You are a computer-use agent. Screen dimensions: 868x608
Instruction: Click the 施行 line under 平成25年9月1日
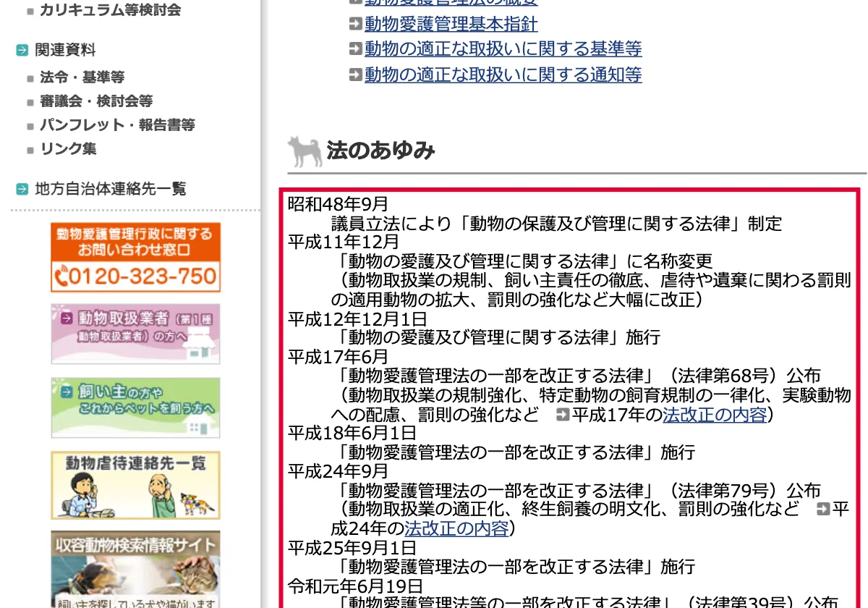516,566
